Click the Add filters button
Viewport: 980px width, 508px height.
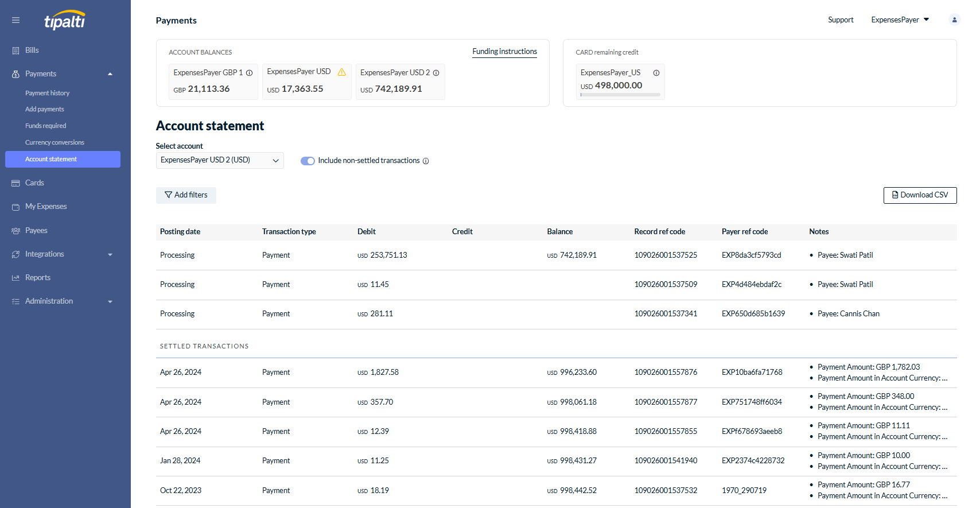186,195
